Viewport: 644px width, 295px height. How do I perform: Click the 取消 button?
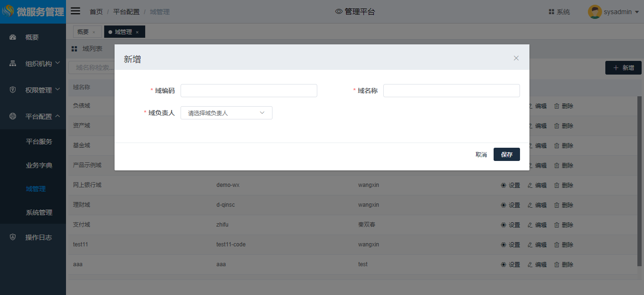[x=481, y=154]
